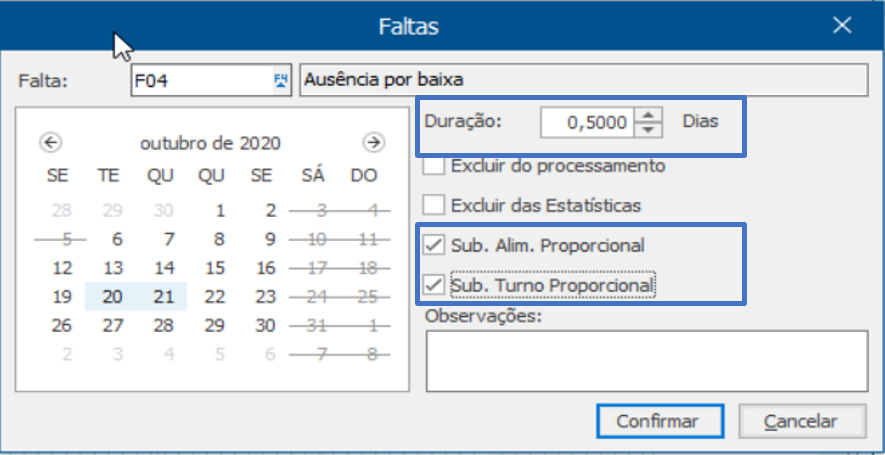Viewport: 885px width, 455px height.
Task: Select October 15 in the calendar
Action: pyautogui.click(x=215, y=268)
